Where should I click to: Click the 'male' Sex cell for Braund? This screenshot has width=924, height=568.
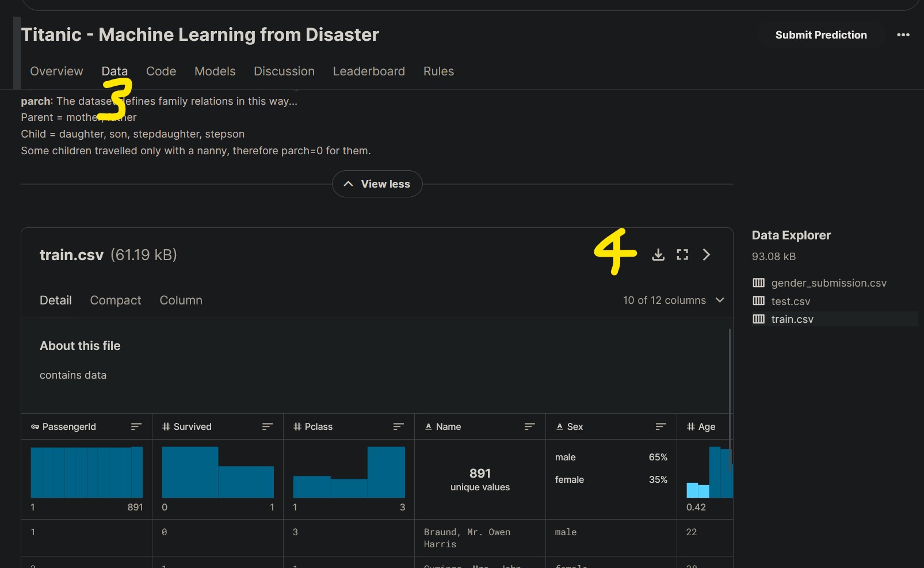(566, 532)
